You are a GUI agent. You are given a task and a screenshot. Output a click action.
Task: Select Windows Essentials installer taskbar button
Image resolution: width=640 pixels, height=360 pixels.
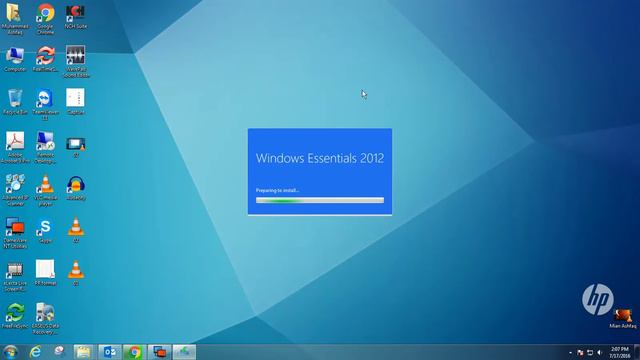(184, 352)
